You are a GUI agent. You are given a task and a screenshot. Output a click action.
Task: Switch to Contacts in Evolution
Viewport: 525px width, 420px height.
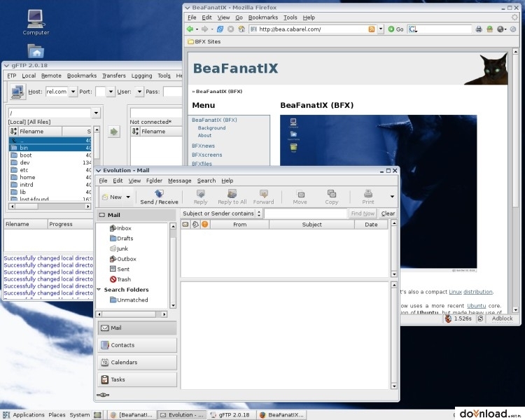137,345
